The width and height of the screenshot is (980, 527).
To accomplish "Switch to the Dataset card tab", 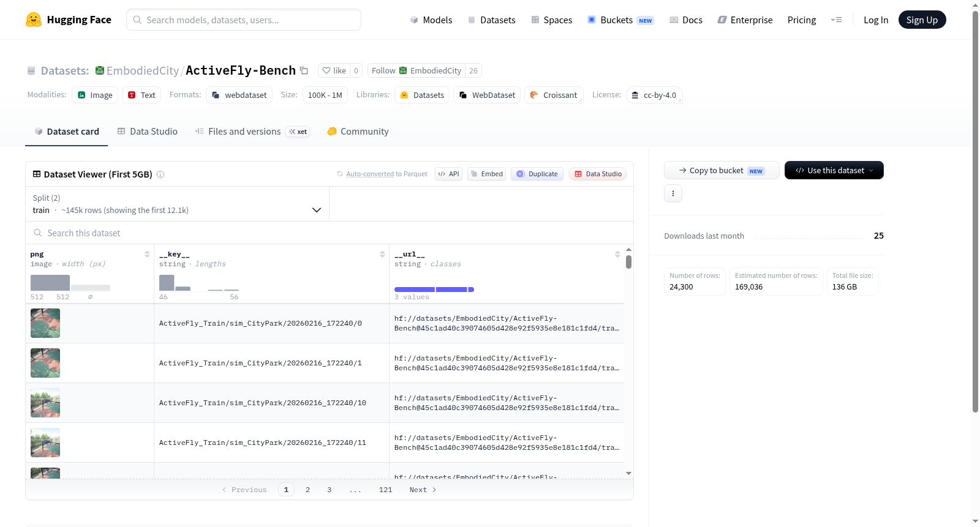I will [x=66, y=132].
